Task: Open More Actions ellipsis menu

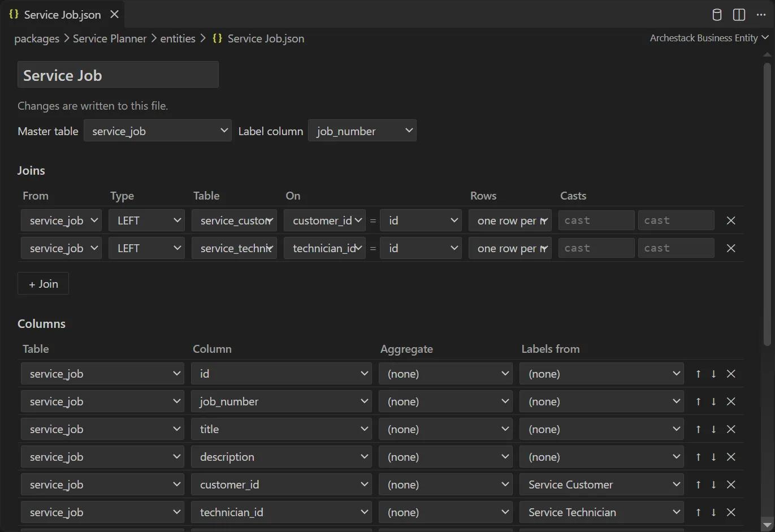Action: click(761, 15)
